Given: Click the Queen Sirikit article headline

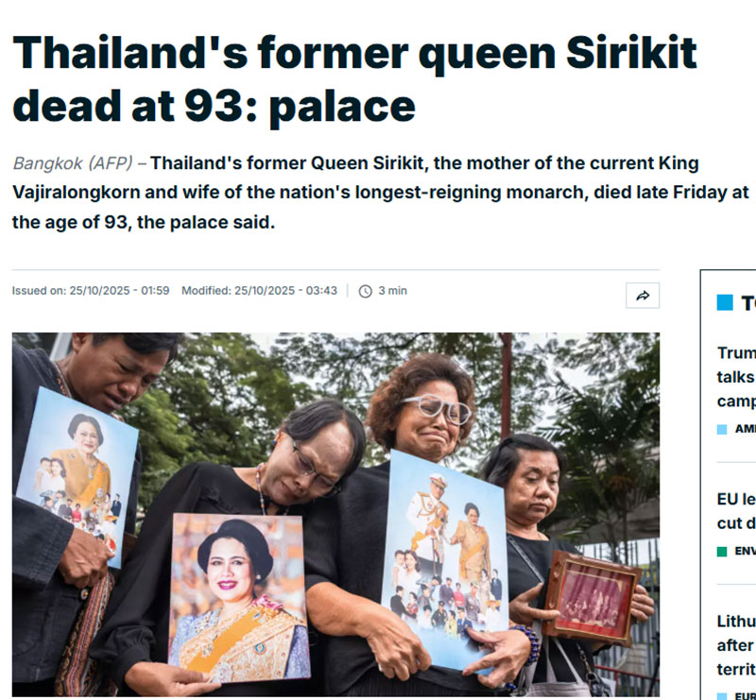Looking at the screenshot, I should [354, 80].
